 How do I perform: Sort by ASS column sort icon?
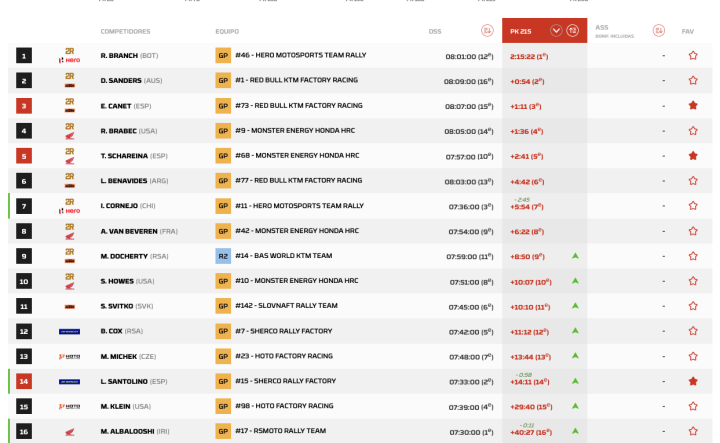click(x=658, y=31)
